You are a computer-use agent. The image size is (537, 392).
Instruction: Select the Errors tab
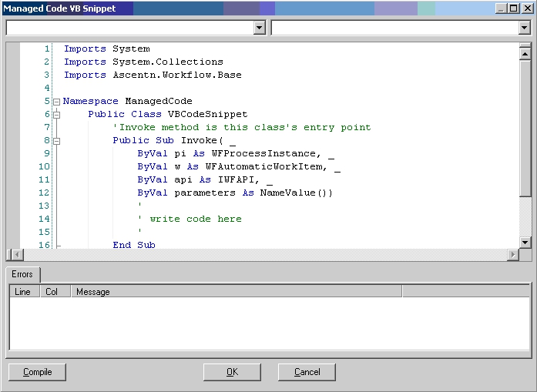pyautogui.click(x=22, y=274)
